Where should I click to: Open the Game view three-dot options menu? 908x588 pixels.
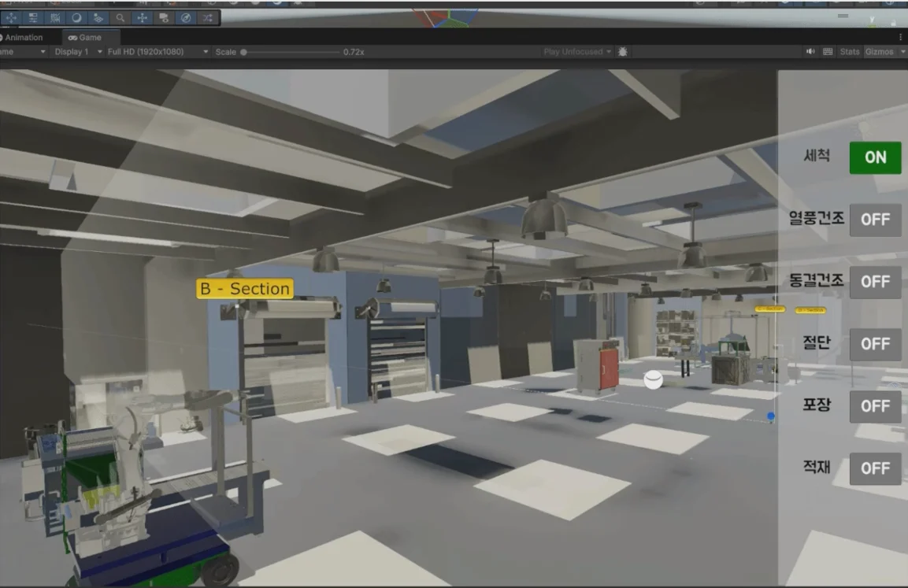[x=900, y=37]
